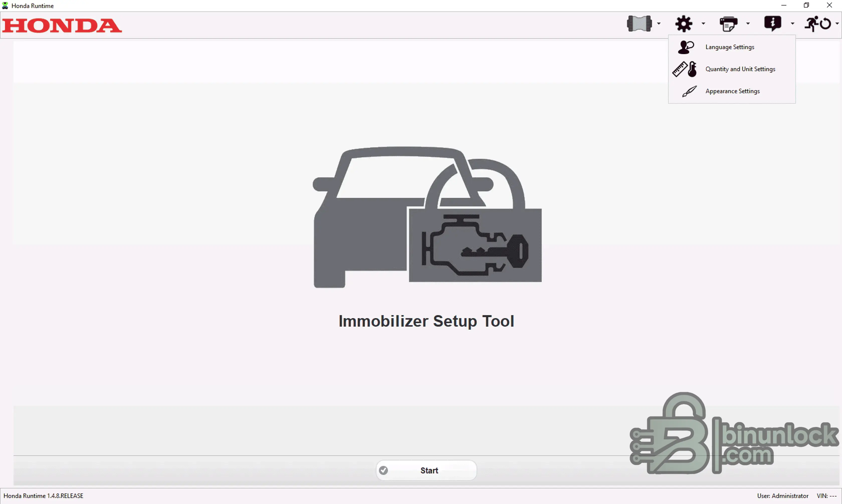
Task: Click the HONDA logo
Action: (62, 26)
